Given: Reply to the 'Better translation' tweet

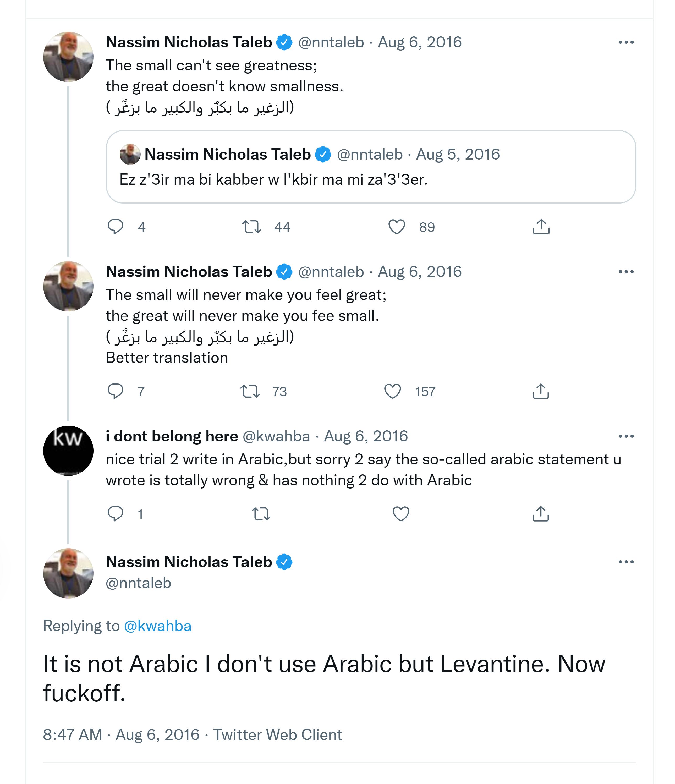Looking at the screenshot, I should (x=116, y=391).
